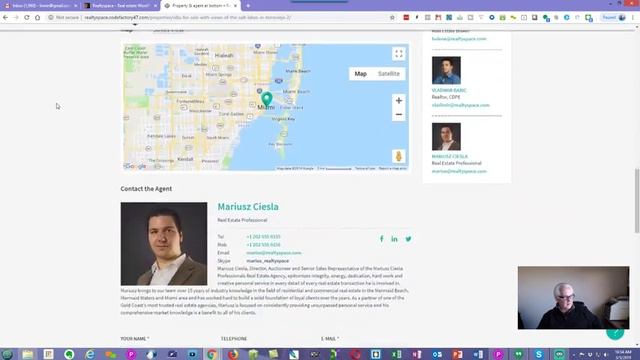
Task: Click the webcam video overlay
Action: pyautogui.click(x=573, y=298)
